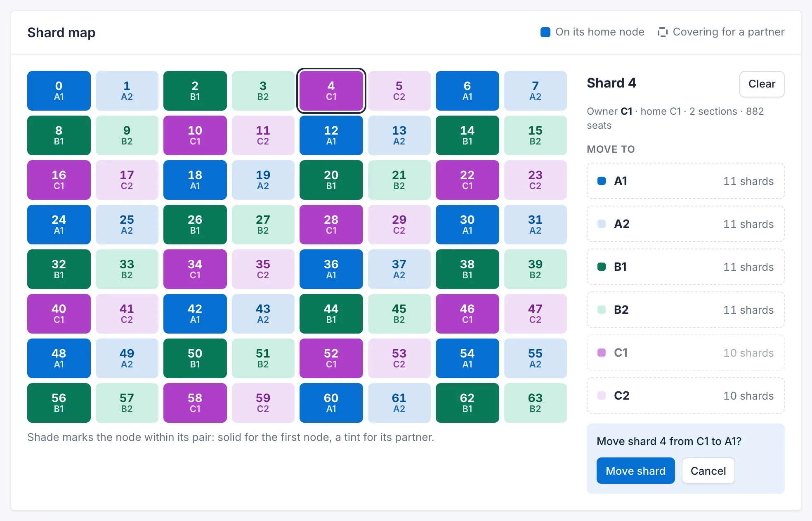The width and height of the screenshot is (812, 521).
Task: Select shard 3 tile on B2
Action: pos(263,91)
